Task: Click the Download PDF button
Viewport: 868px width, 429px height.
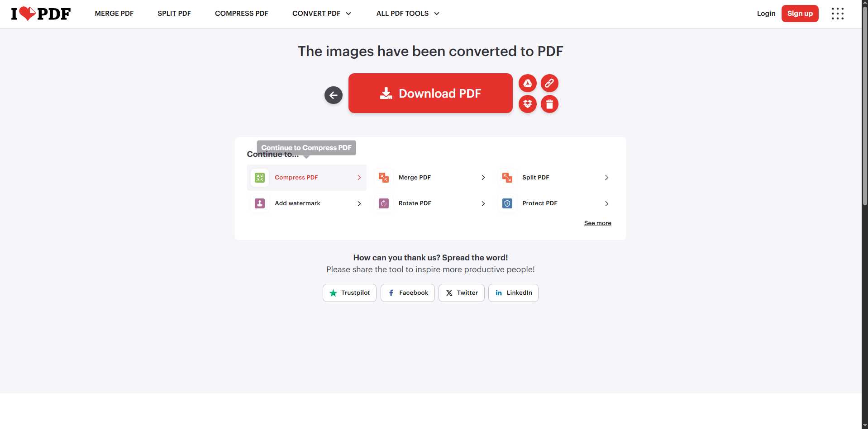Action: 430,93
